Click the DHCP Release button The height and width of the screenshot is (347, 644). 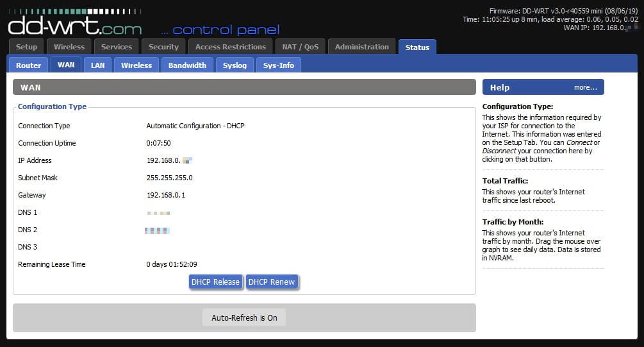point(215,282)
